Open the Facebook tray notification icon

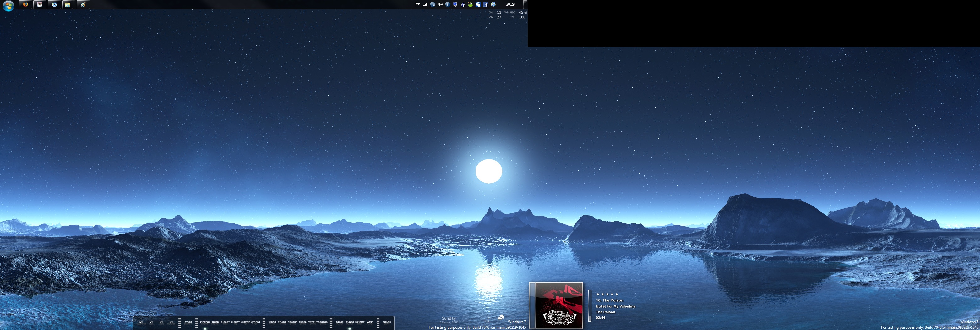[485, 5]
